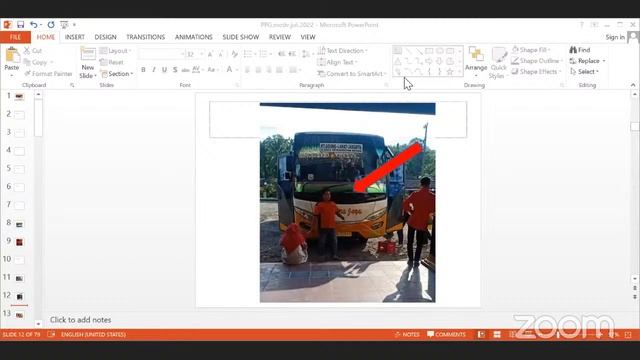Screen dimensions: 640x360
Task: Start slideshow from beginning via quick access icon
Action: click(64, 25)
